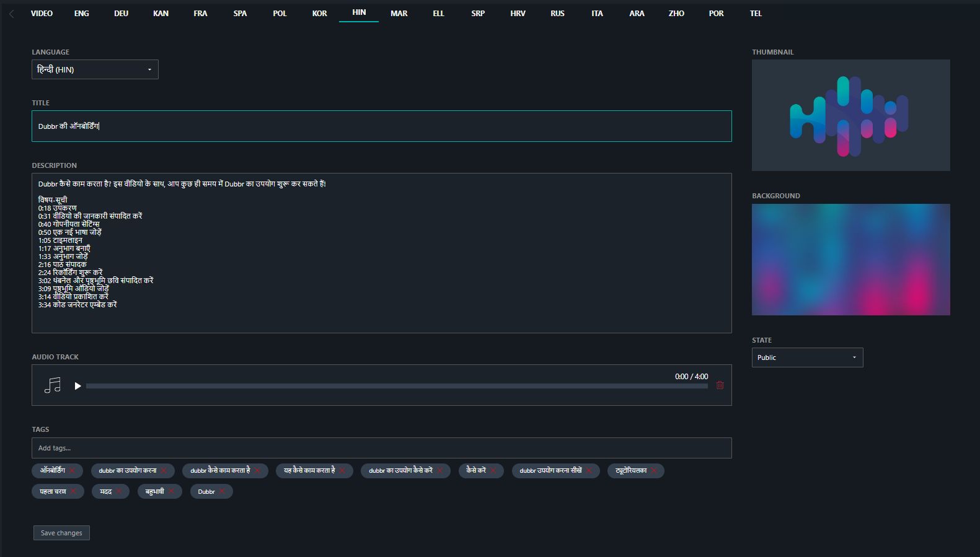
Task: Play the audio track
Action: (x=77, y=386)
